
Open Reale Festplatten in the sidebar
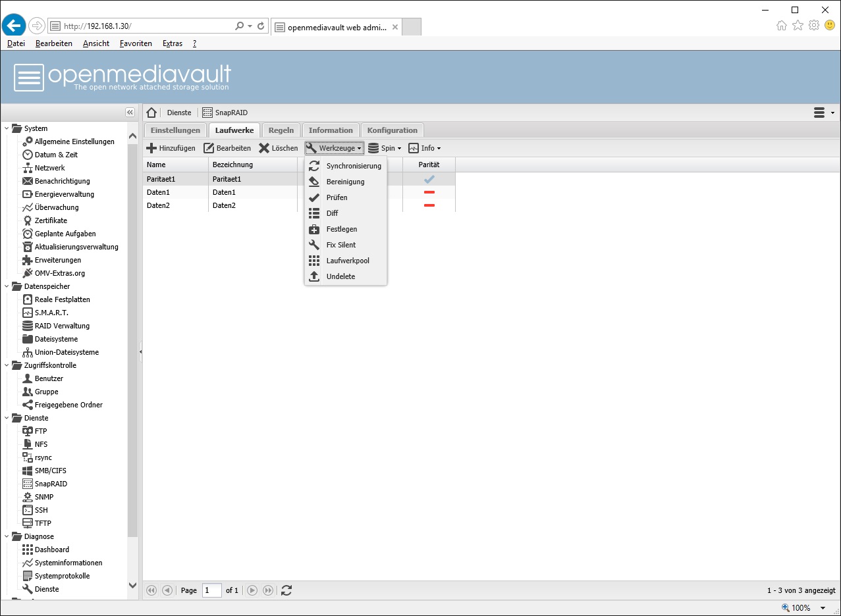[62, 299]
